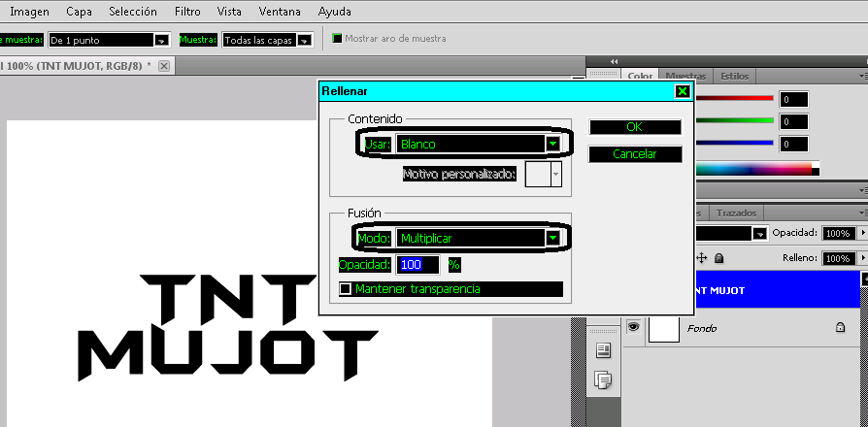Click the lock position move icon
Screen dimensions: 868x427
pyautogui.click(x=704, y=258)
